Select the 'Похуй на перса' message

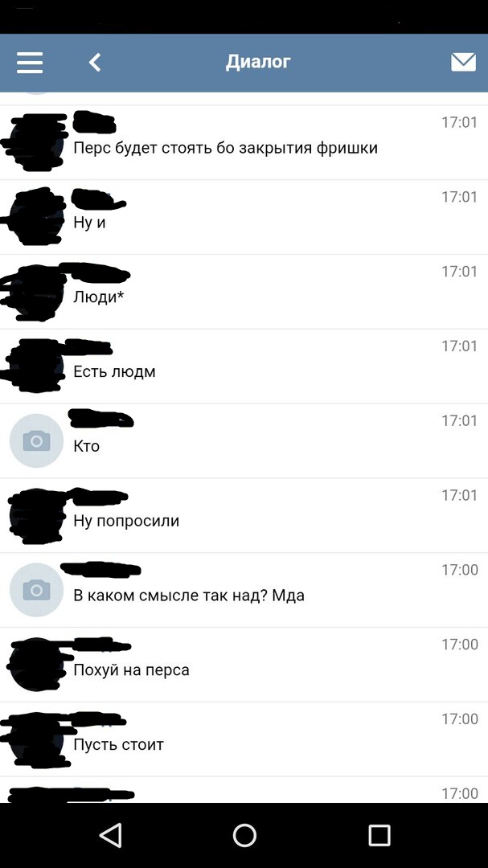244,665
